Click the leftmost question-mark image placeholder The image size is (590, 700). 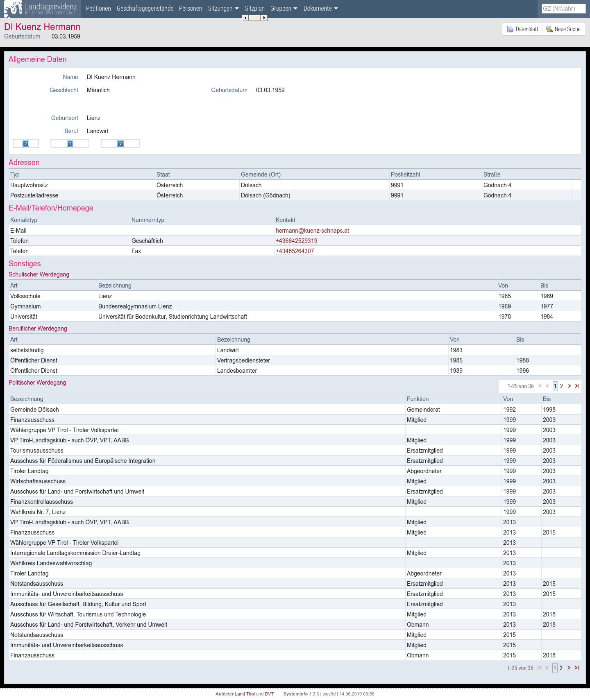pos(26,143)
